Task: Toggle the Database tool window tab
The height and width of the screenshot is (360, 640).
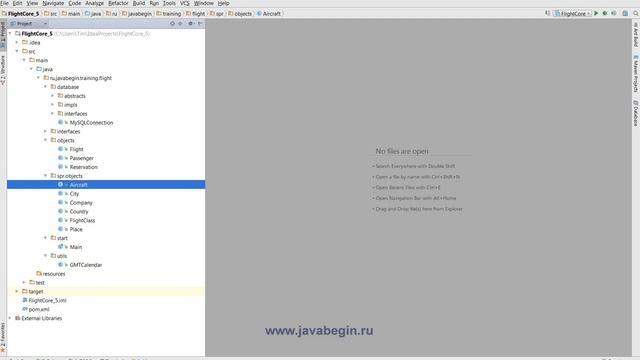Action: pyautogui.click(x=636, y=113)
